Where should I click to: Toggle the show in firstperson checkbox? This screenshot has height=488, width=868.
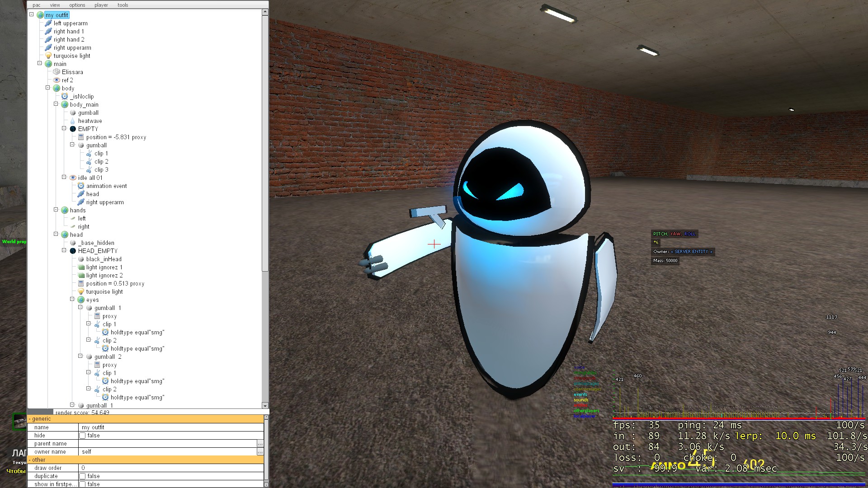(x=82, y=484)
